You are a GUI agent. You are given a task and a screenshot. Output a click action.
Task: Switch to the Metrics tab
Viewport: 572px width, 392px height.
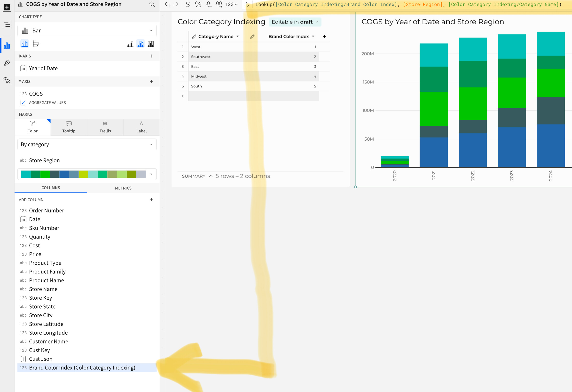(123, 188)
